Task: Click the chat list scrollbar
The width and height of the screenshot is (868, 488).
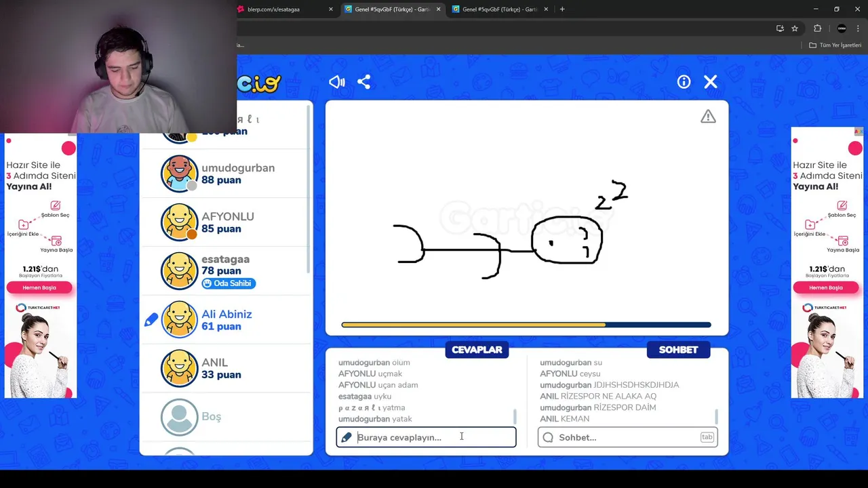Action: [716, 416]
